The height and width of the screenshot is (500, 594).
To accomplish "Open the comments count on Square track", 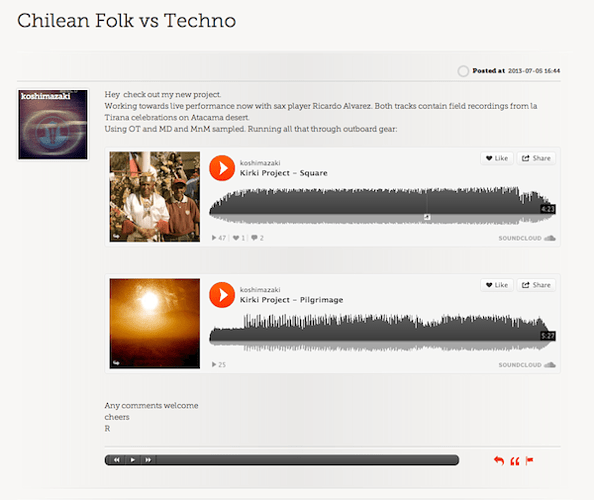I will tap(257, 238).
